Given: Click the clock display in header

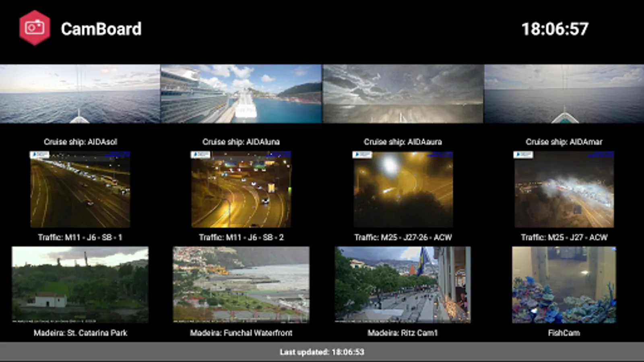Looking at the screenshot, I should click(555, 29).
